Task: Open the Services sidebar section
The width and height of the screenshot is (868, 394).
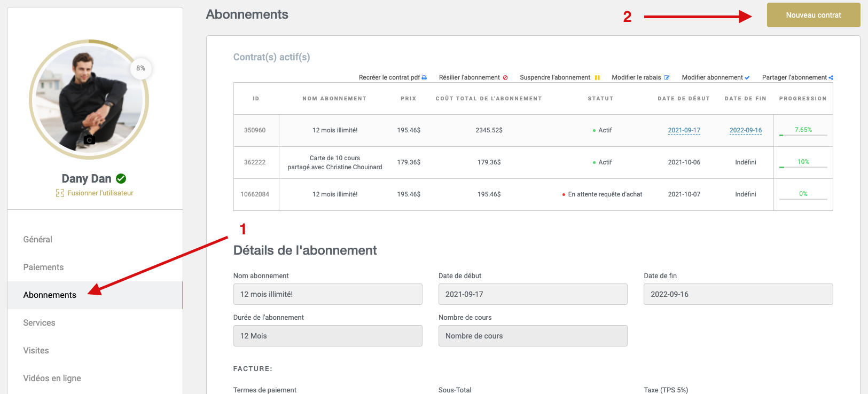Action: point(39,323)
